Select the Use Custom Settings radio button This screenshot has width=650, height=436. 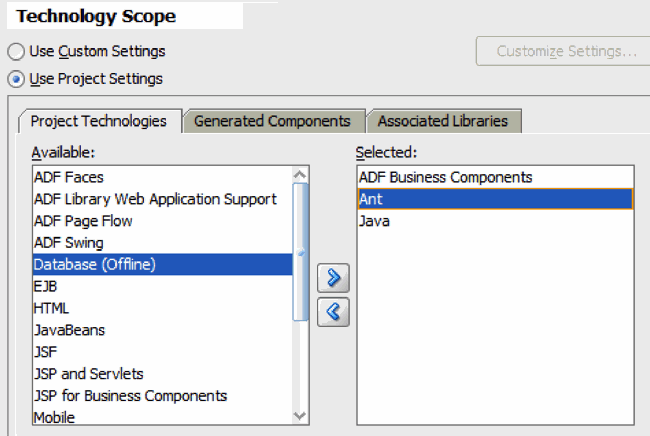(17, 51)
